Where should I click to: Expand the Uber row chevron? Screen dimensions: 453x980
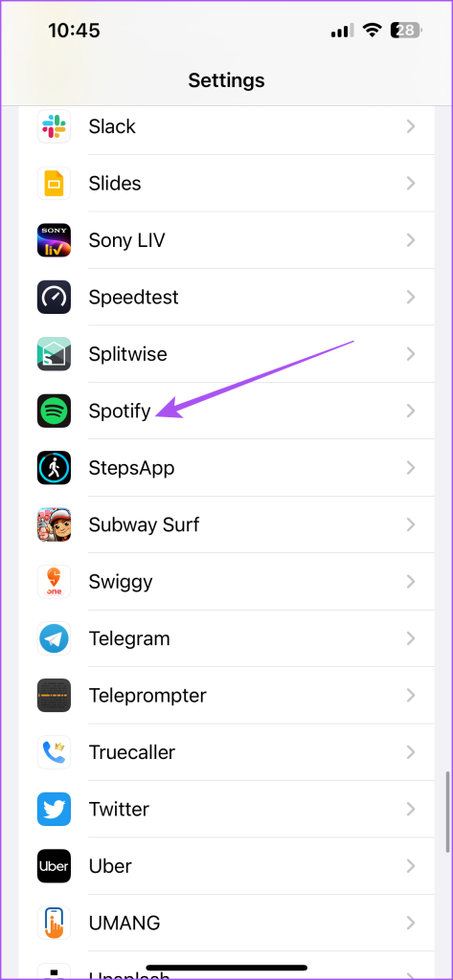pos(411,865)
